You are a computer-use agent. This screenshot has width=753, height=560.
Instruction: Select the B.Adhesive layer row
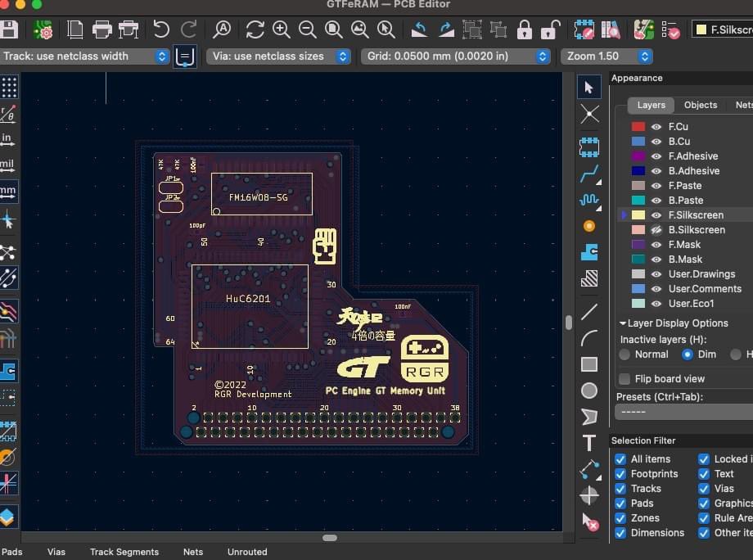[694, 171]
